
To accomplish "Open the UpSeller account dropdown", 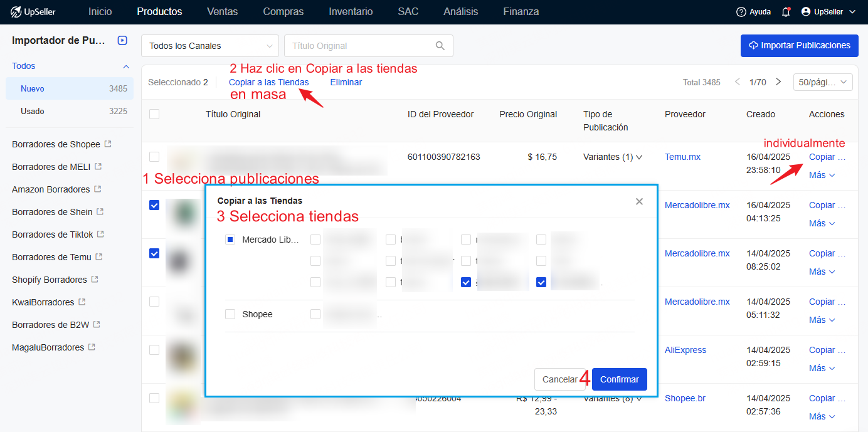I will coord(828,12).
